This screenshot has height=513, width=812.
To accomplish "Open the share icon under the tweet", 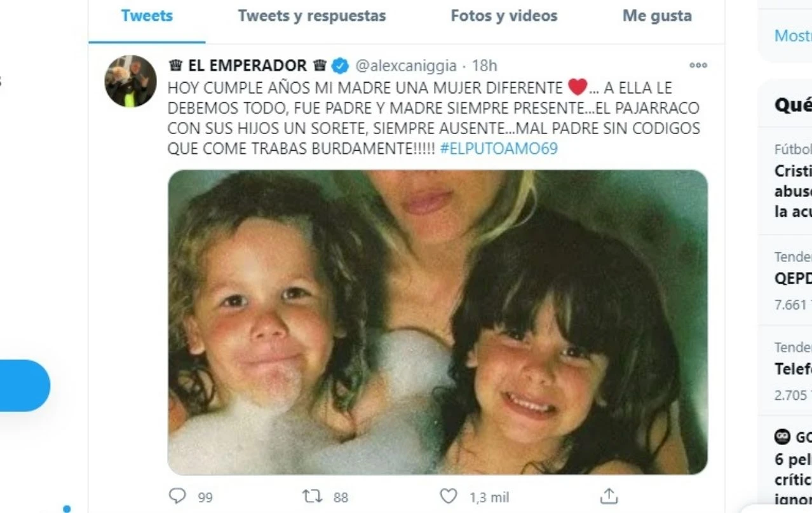I will coord(609,496).
